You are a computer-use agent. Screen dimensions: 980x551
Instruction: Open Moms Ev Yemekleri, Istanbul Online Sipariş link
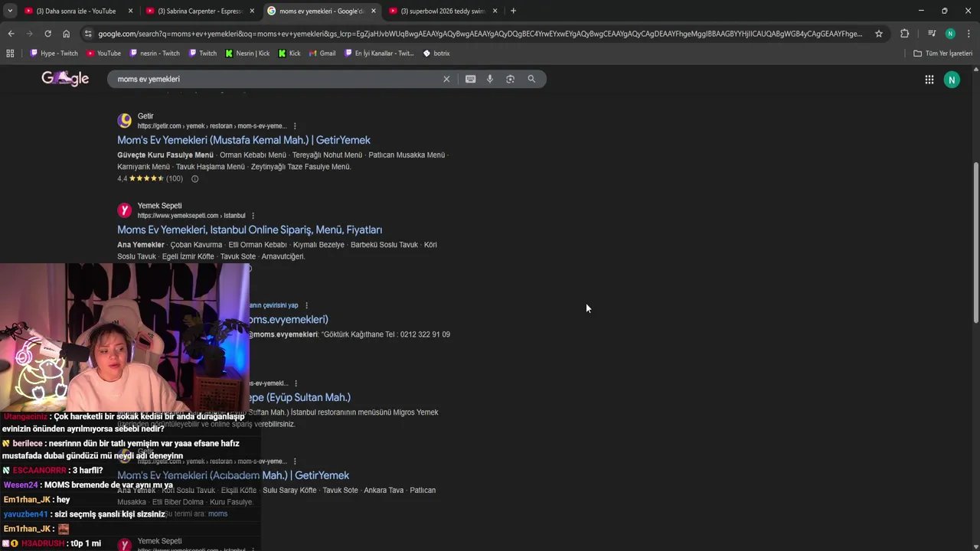pos(250,230)
